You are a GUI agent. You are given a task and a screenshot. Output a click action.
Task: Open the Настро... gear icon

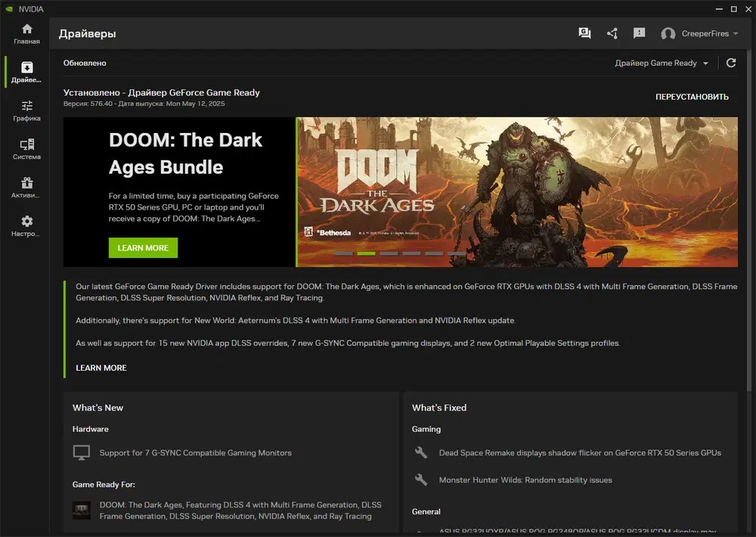[x=27, y=226]
